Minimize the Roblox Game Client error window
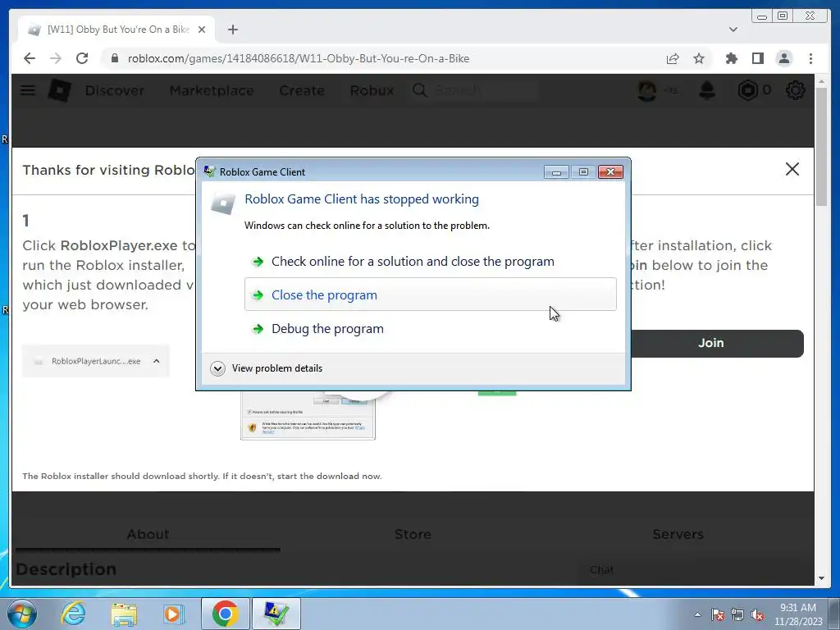 [x=556, y=172]
